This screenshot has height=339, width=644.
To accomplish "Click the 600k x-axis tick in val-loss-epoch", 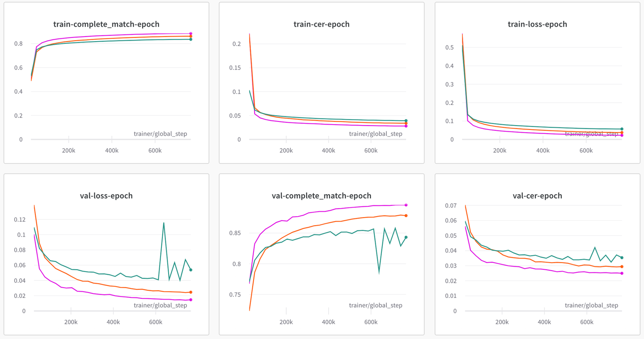I will pyautogui.click(x=156, y=322).
